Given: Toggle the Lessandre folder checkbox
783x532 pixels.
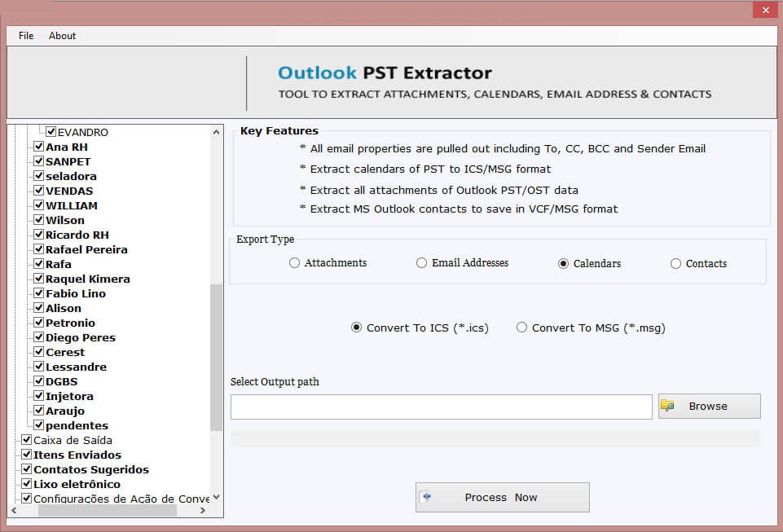Looking at the screenshot, I should (39, 366).
